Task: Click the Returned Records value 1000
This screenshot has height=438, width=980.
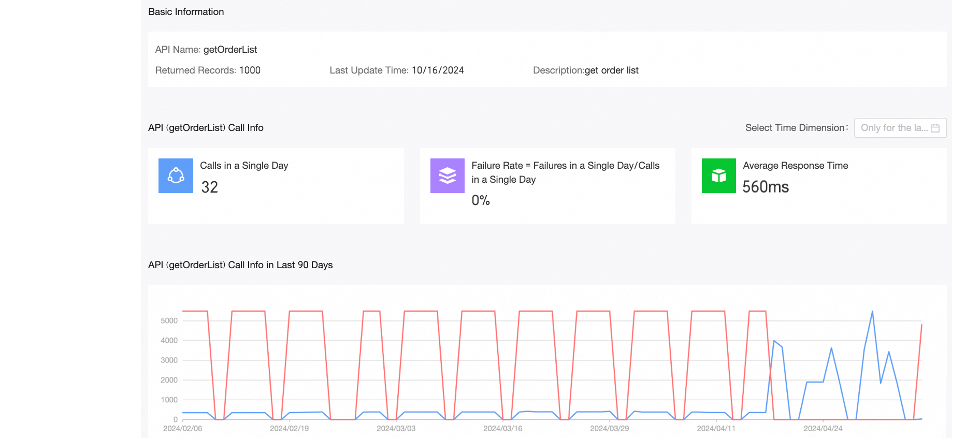Action: 250,70
